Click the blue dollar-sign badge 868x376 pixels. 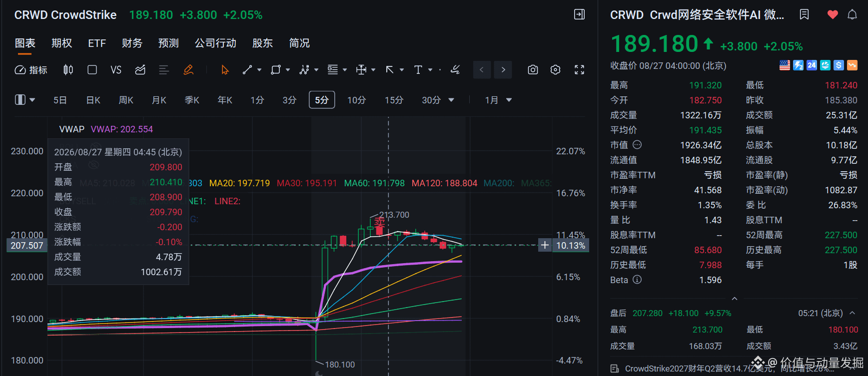click(839, 65)
